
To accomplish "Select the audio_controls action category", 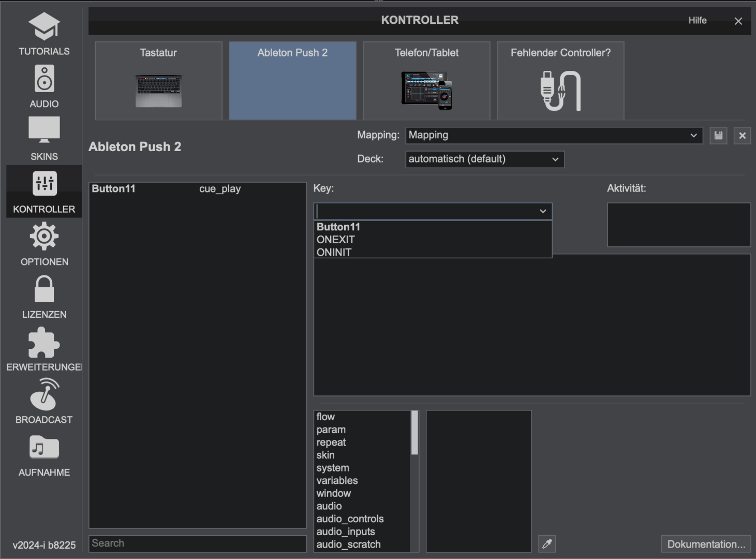I will pyautogui.click(x=362, y=519).
